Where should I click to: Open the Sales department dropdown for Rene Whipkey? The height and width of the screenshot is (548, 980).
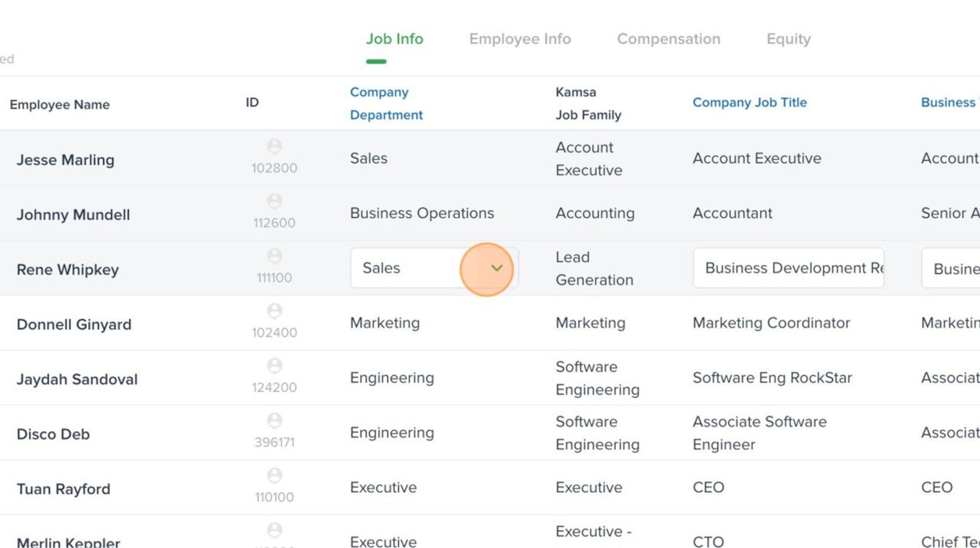click(496, 268)
